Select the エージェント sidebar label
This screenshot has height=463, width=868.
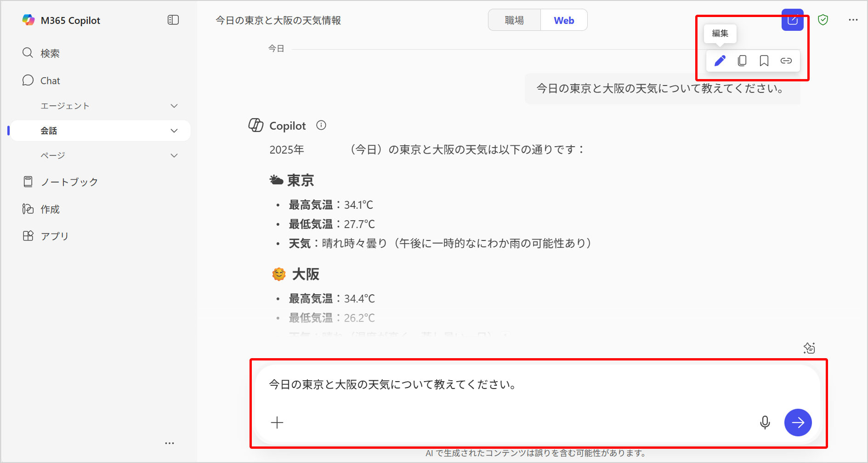pos(65,106)
